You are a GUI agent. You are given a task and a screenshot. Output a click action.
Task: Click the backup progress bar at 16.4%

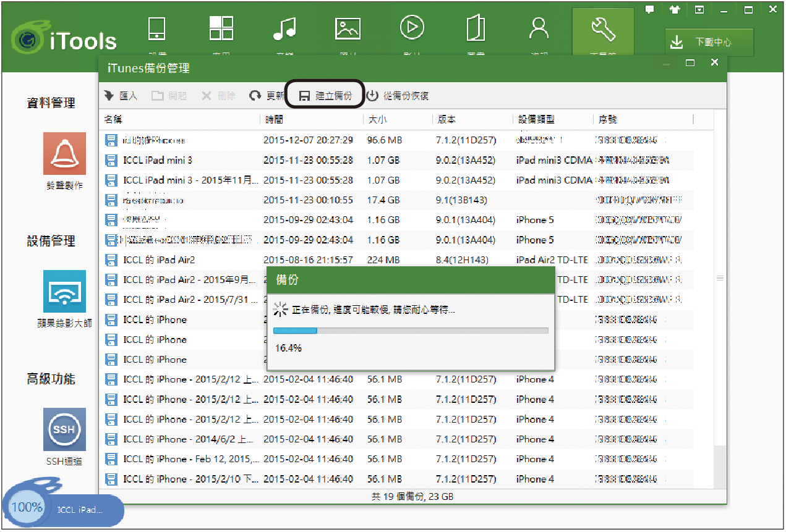[x=411, y=331]
